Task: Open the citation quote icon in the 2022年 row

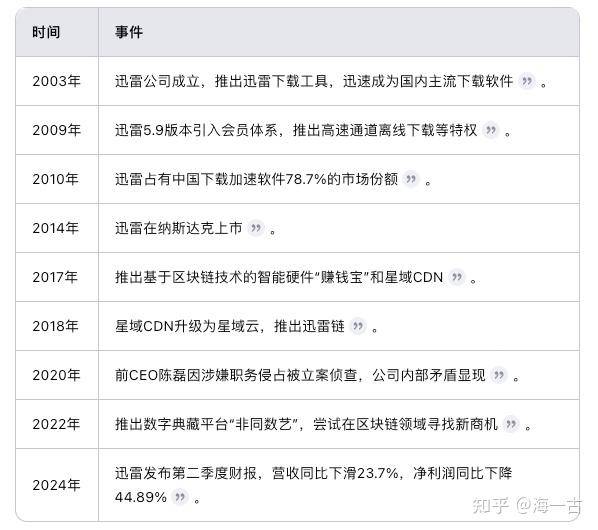Action: click(x=511, y=424)
